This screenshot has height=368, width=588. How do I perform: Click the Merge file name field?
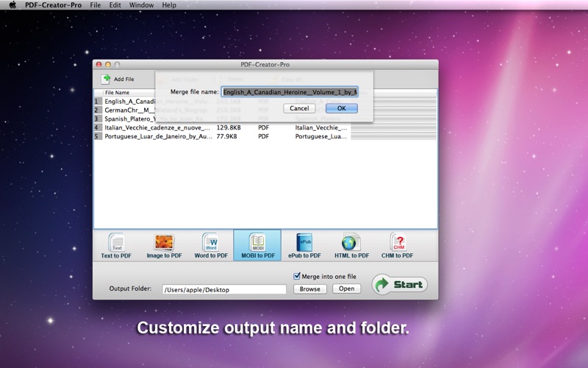[290, 92]
